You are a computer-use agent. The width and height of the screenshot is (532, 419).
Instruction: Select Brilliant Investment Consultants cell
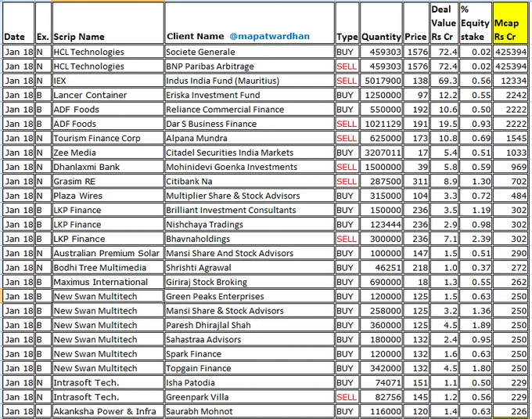coord(250,210)
